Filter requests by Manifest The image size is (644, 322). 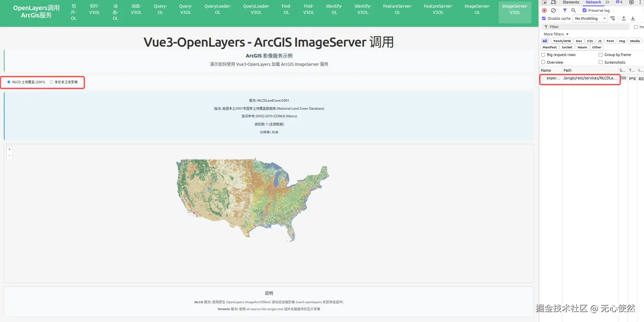[x=550, y=47]
